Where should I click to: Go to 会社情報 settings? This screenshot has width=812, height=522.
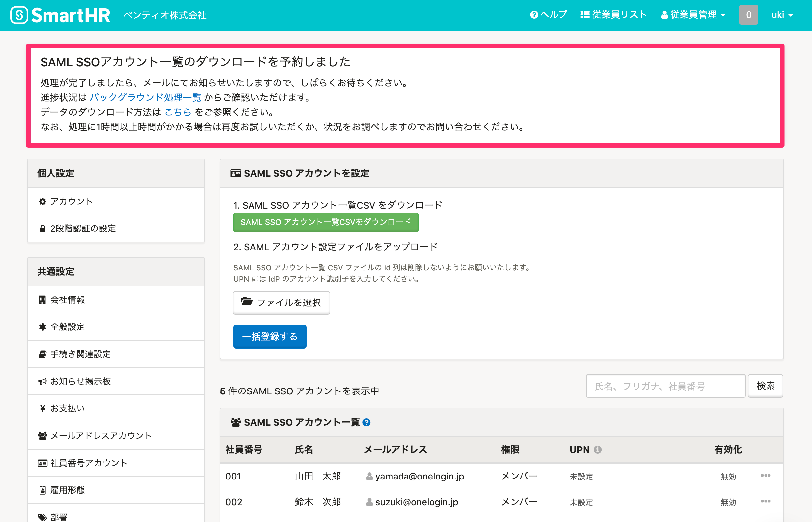click(116, 300)
